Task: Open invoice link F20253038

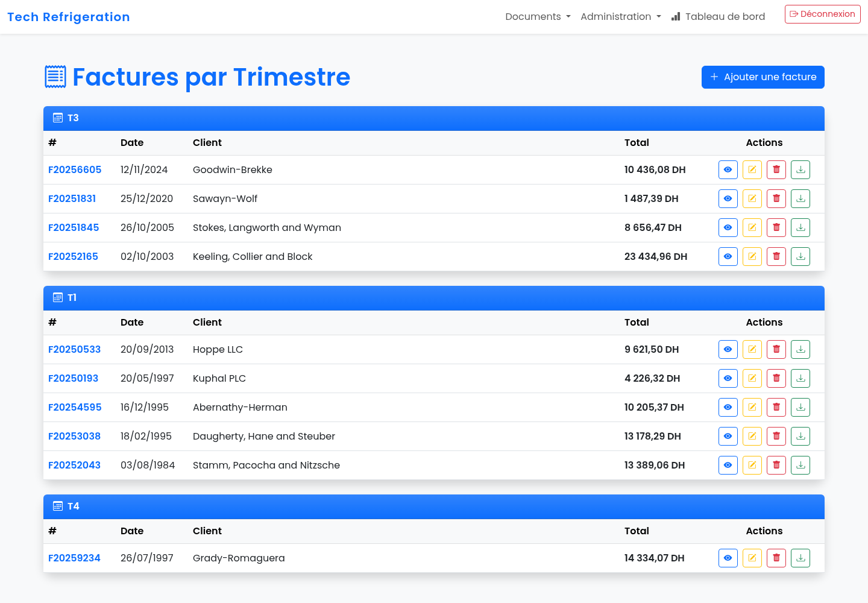Action: [74, 437]
